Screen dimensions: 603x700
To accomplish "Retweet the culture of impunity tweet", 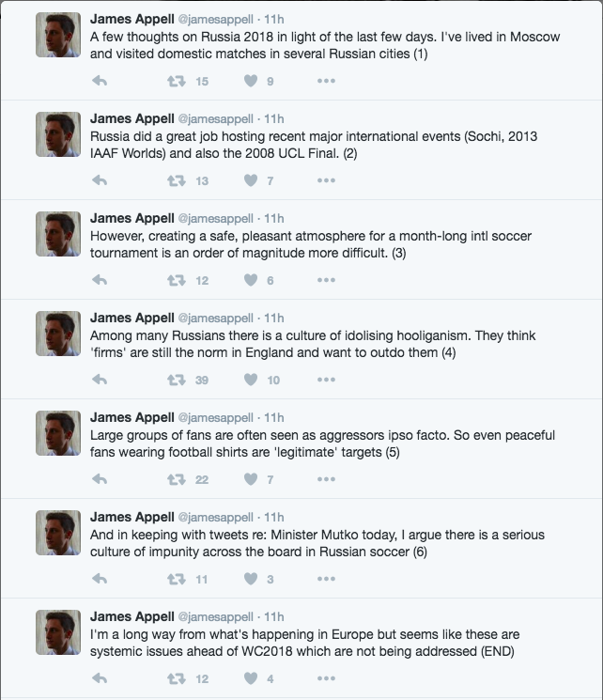I will (x=177, y=579).
